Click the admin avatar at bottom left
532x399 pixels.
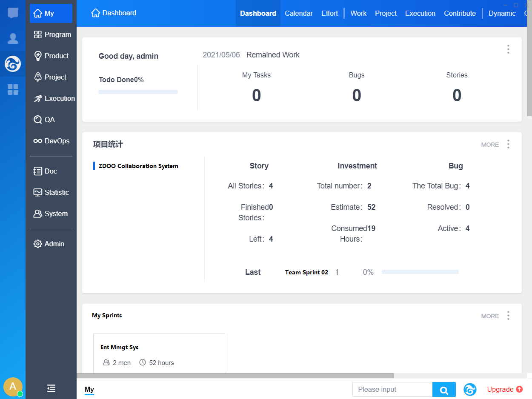13,386
